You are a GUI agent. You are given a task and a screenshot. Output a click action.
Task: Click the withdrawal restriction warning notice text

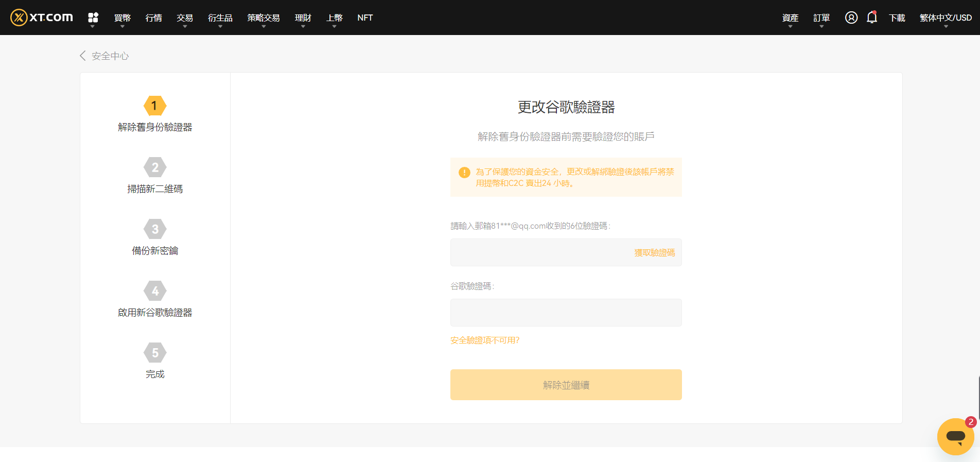[575, 178]
